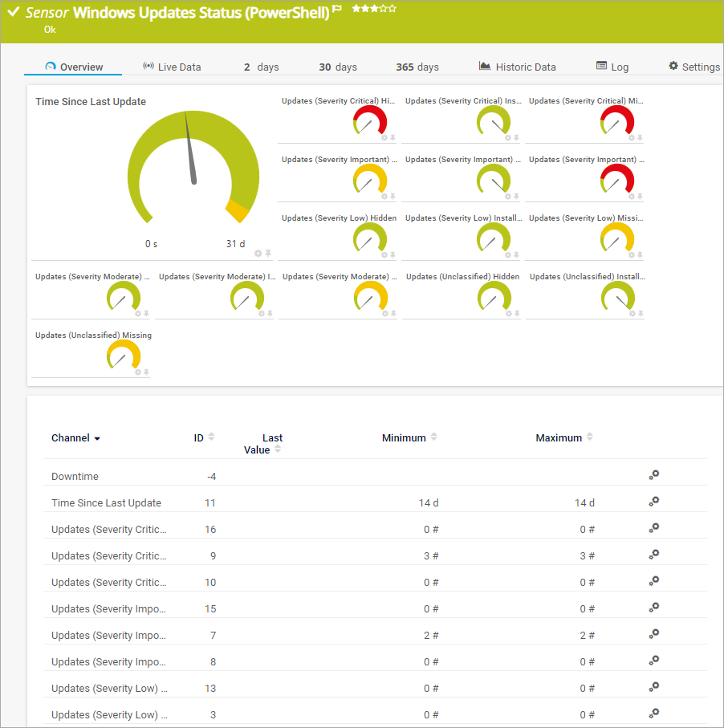Open the Historic Data tab
The image size is (724, 728).
point(518,67)
